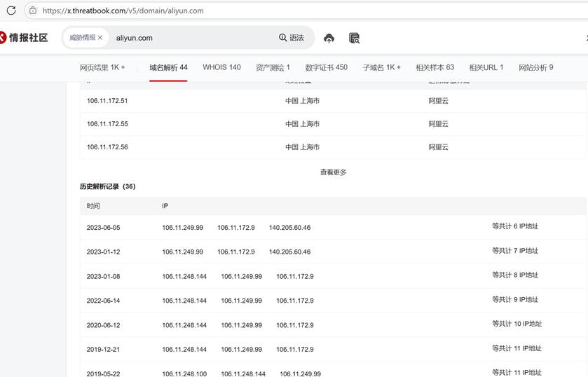The width and height of the screenshot is (588, 377).
Task: Click 106.11.249.99 in the 2023-01-12 row
Action: [183, 252]
